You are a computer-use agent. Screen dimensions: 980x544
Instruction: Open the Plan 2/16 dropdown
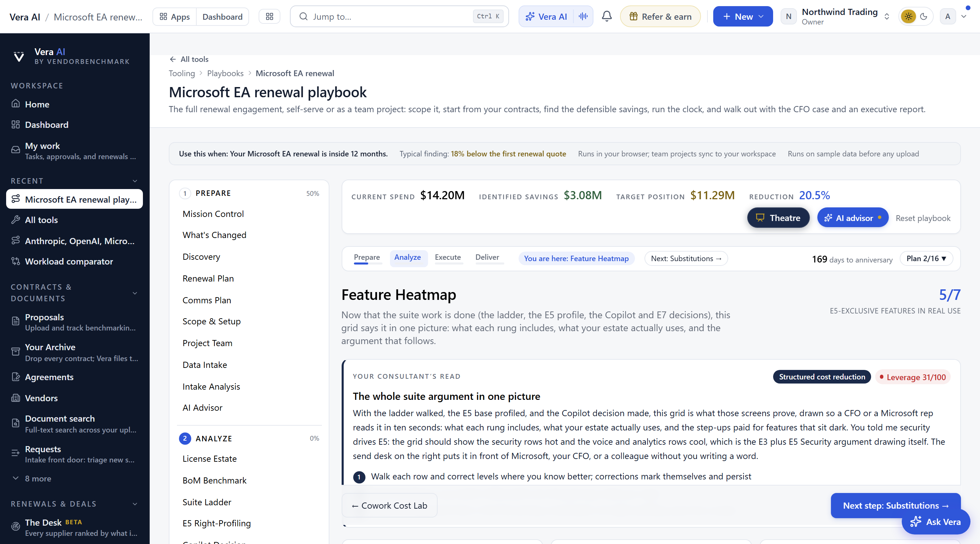[926, 258]
